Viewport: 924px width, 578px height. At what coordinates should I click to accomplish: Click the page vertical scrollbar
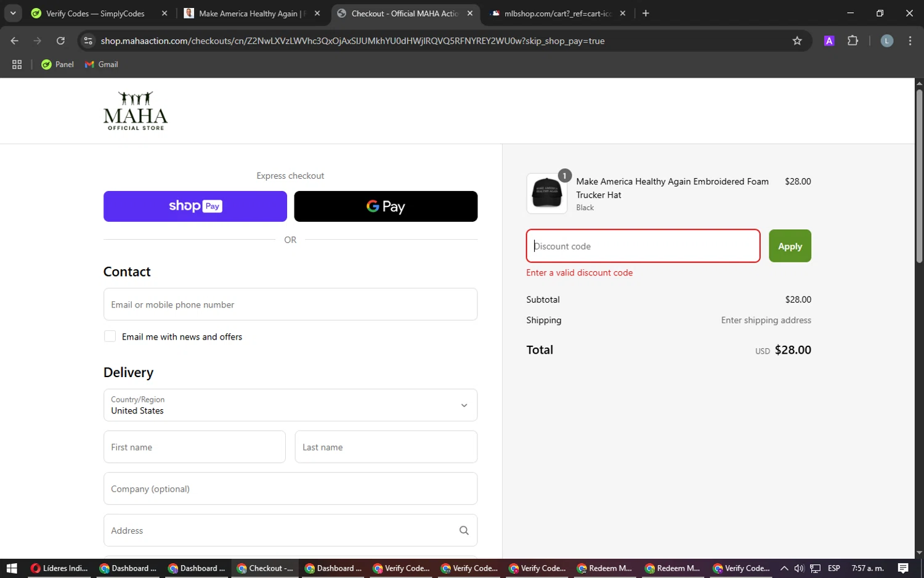pyautogui.click(x=919, y=176)
